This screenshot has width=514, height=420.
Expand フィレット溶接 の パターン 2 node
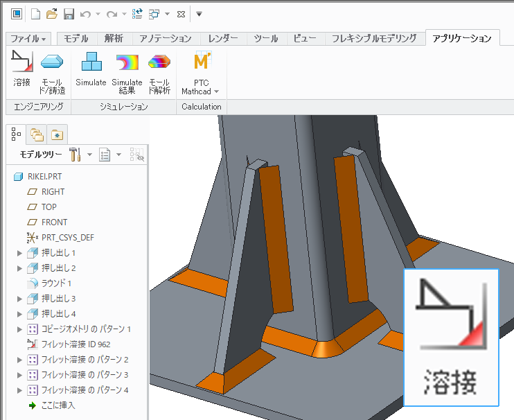[19, 360]
